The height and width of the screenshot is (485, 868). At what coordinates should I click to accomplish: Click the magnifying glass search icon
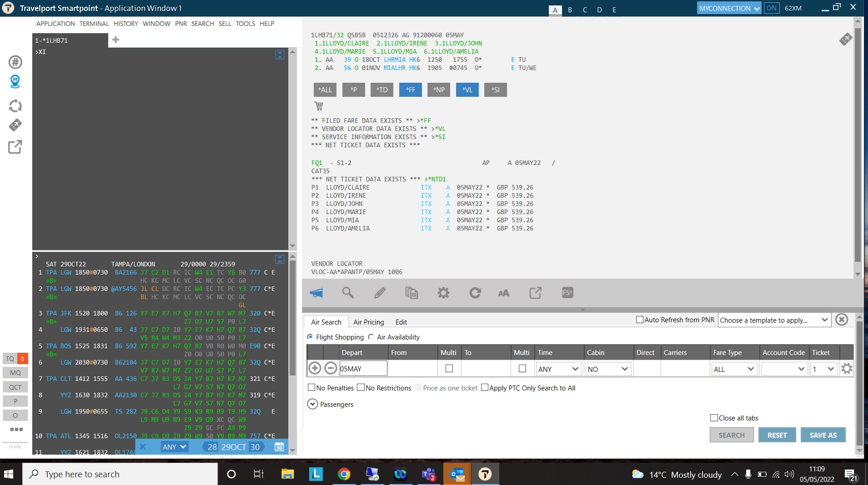pos(348,293)
